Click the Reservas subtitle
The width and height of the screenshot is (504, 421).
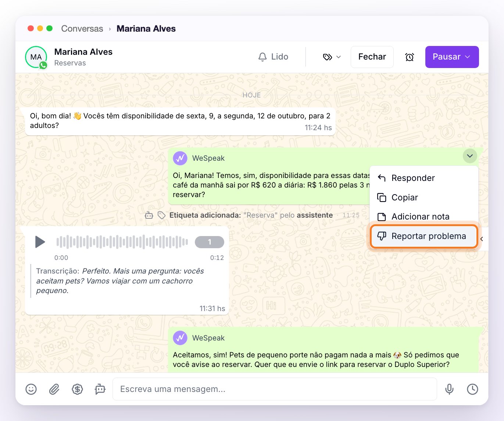pyautogui.click(x=70, y=63)
